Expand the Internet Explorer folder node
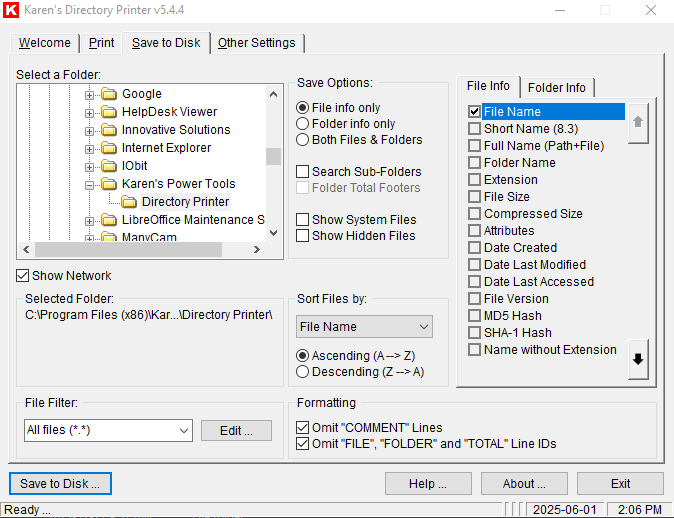Viewport: 674px width, 518px height. coord(89,149)
